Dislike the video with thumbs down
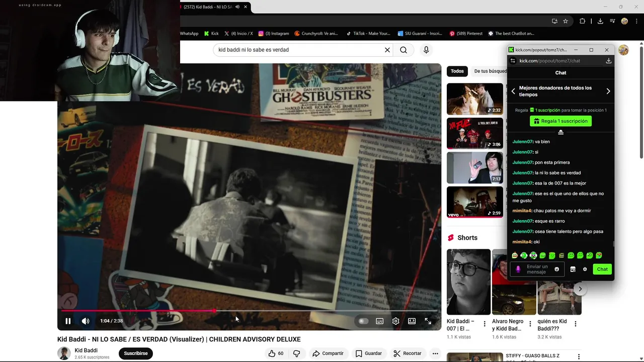The width and height of the screenshot is (644, 362). point(297,353)
